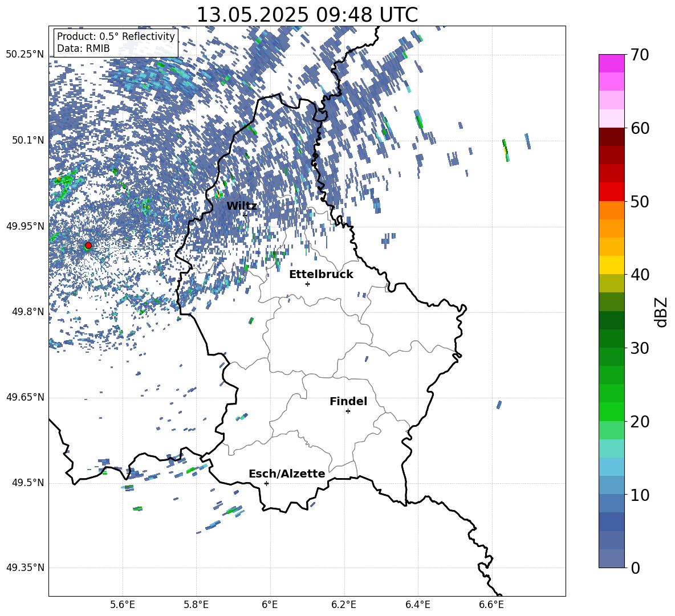The width and height of the screenshot is (675, 616).
Task: Click the 0 colorbar tick label
Action: coord(635,568)
